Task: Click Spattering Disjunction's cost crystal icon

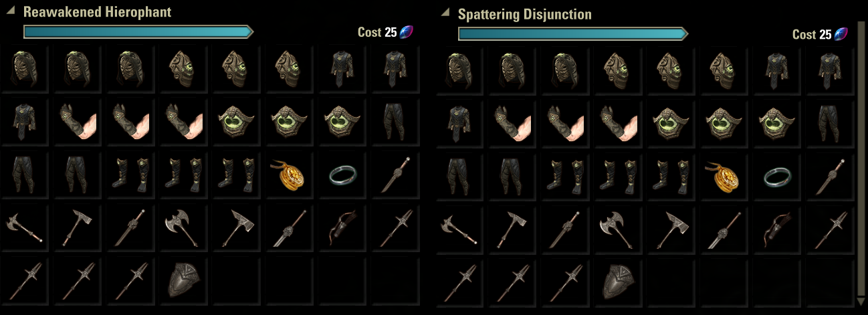Action: click(x=841, y=34)
